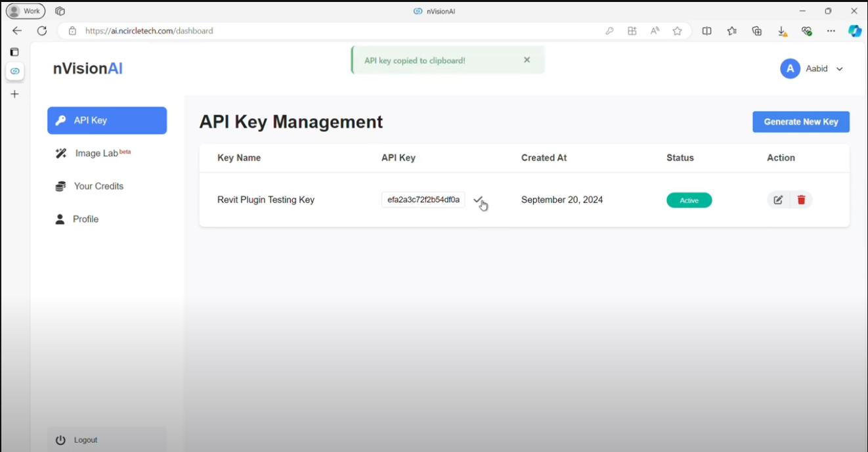Open Browser essentials heart icon
This screenshot has width=868, height=452.
coord(807,31)
